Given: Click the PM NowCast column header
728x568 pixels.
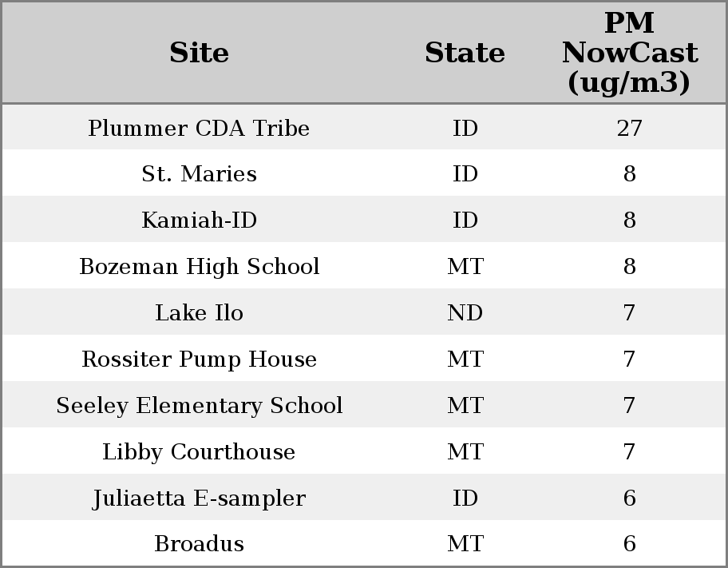Looking at the screenshot, I should (629, 53).
